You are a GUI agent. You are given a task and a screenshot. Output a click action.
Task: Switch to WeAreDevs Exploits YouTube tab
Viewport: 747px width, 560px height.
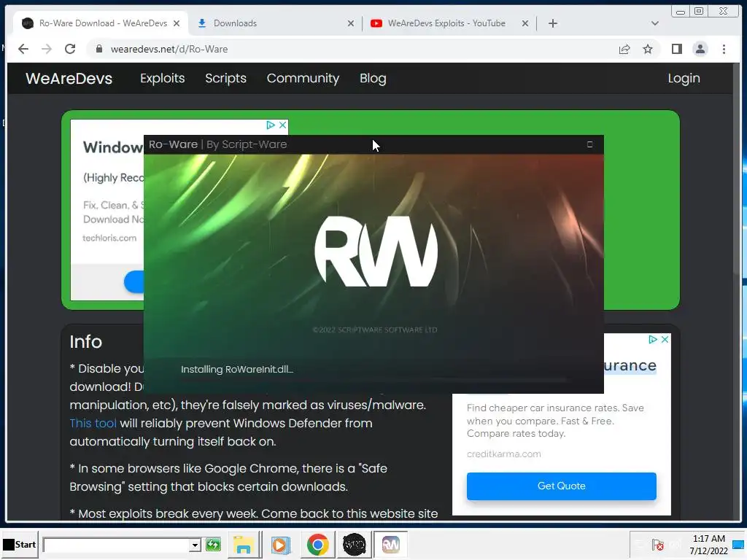point(449,23)
